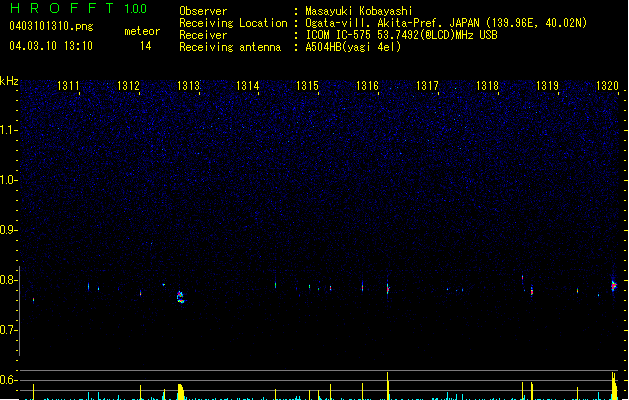Click the large meteor echo near 1313

181,297
